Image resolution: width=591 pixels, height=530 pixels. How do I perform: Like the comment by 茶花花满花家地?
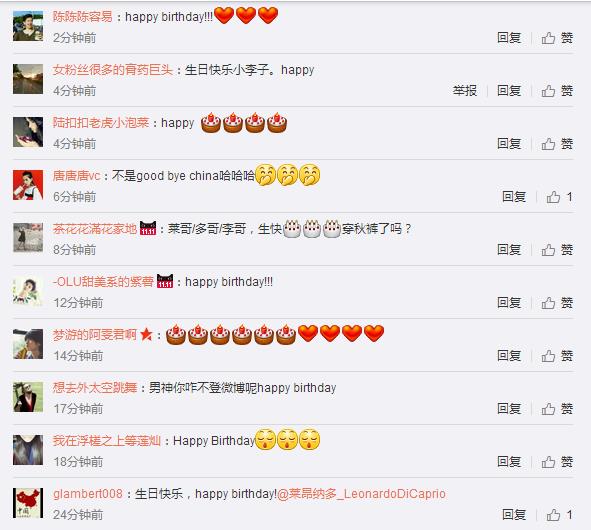click(557, 250)
